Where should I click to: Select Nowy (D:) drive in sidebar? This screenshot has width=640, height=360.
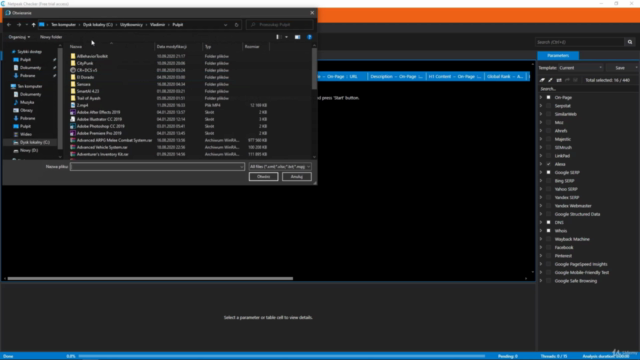(x=29, y=150)
